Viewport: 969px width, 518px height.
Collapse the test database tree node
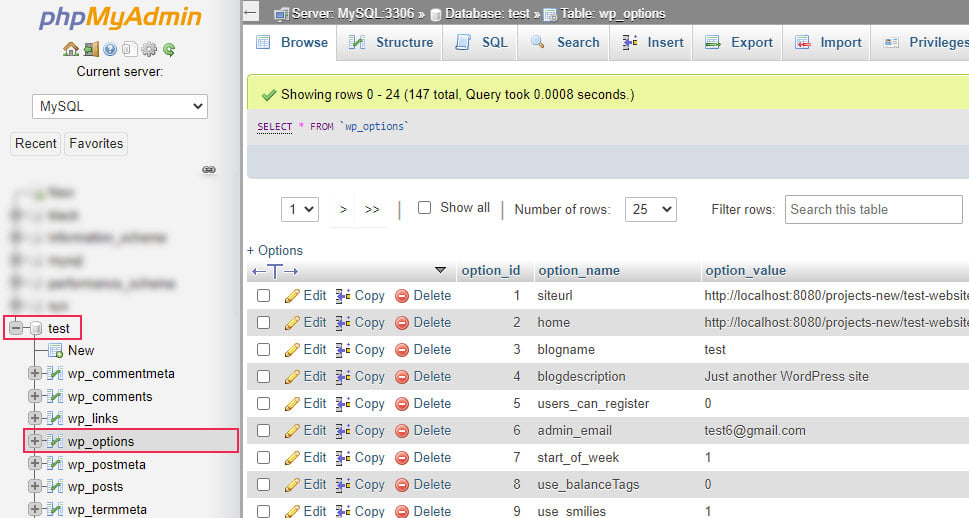coord(16,328)
